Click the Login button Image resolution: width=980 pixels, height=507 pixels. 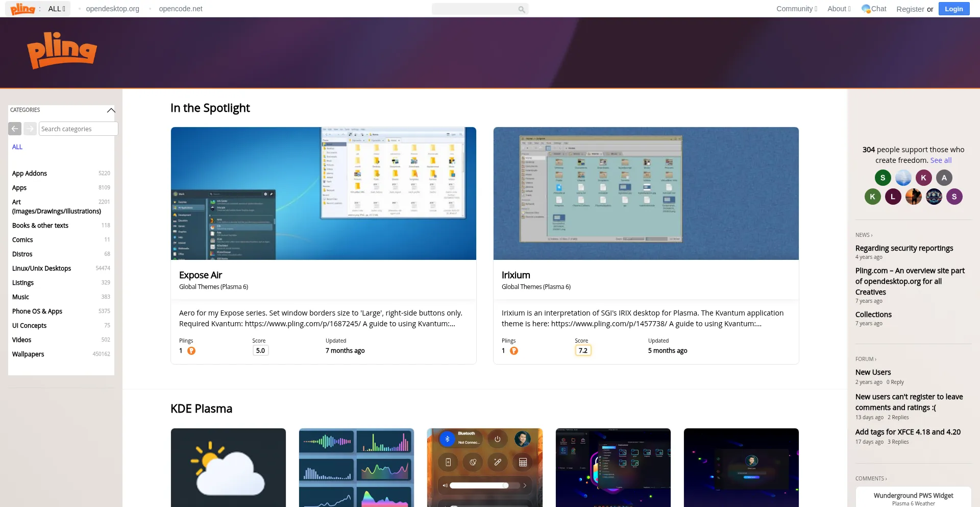(x=953, y=9)
